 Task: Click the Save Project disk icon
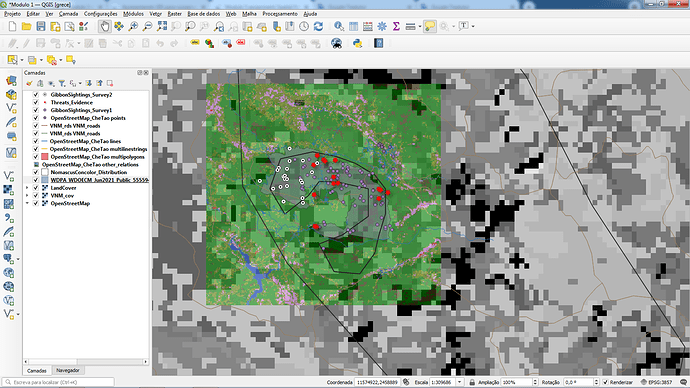point(41,26)
